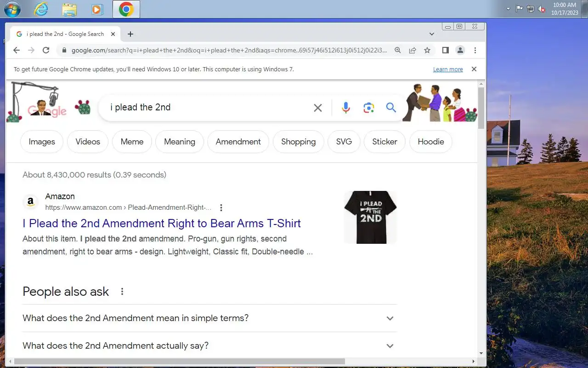Click the About 8,430,000 results text
588x368 pixels.
94,175
